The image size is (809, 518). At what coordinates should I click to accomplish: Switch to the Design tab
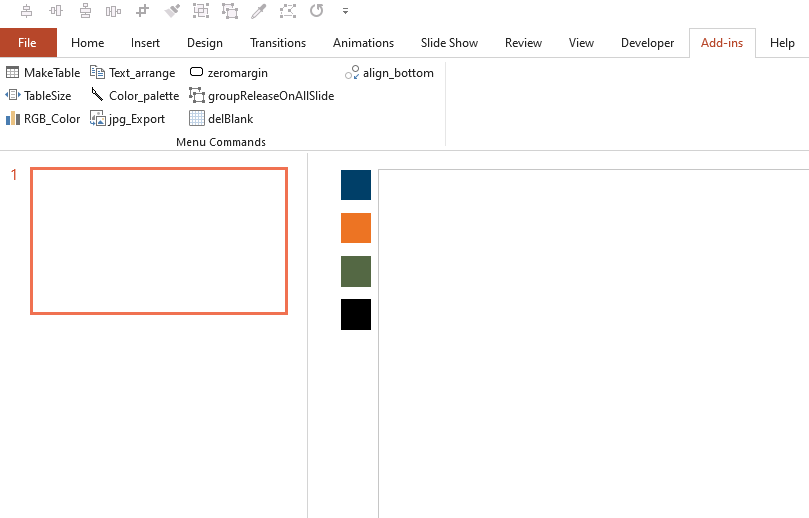tap(205, 43)
